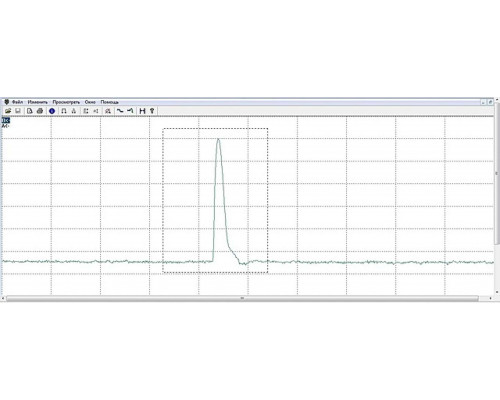Open file with folder icon
The image size is (500, 400).
[x=8, y=111]
